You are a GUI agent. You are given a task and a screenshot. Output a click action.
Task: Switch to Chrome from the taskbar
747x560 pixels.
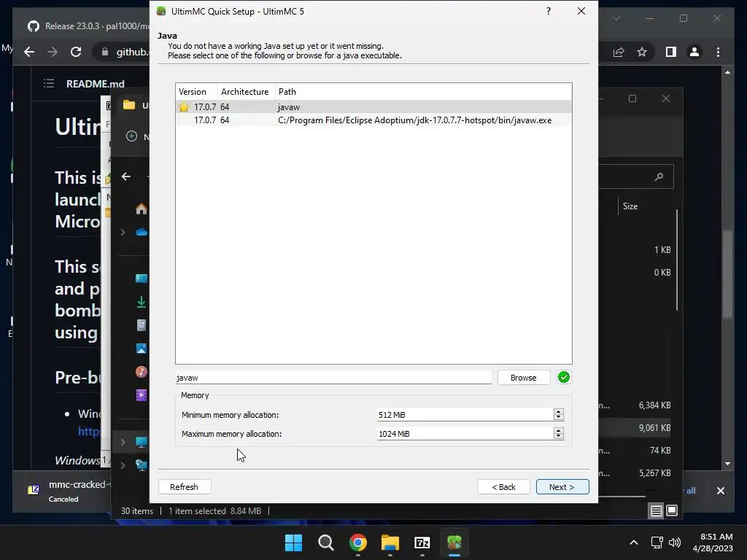pos(357,542)
